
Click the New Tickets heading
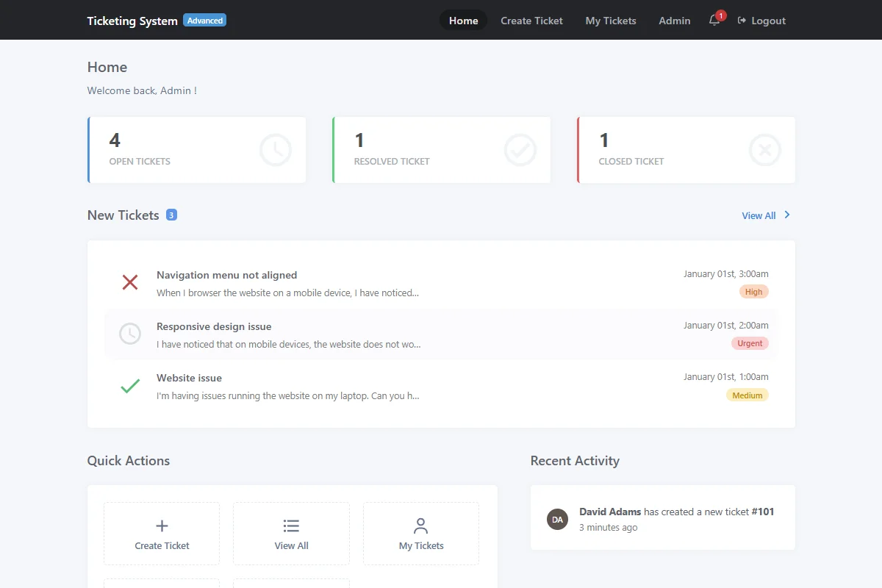click(123, 215)
